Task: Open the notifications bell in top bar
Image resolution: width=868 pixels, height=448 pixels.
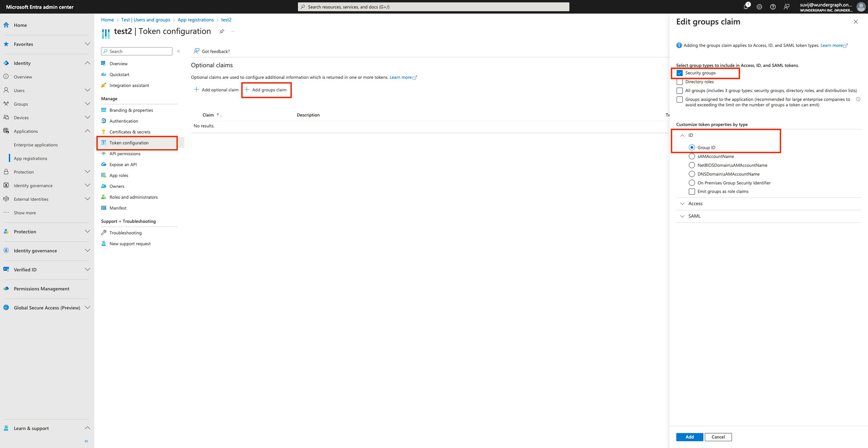Action: [x=746, y=7]
